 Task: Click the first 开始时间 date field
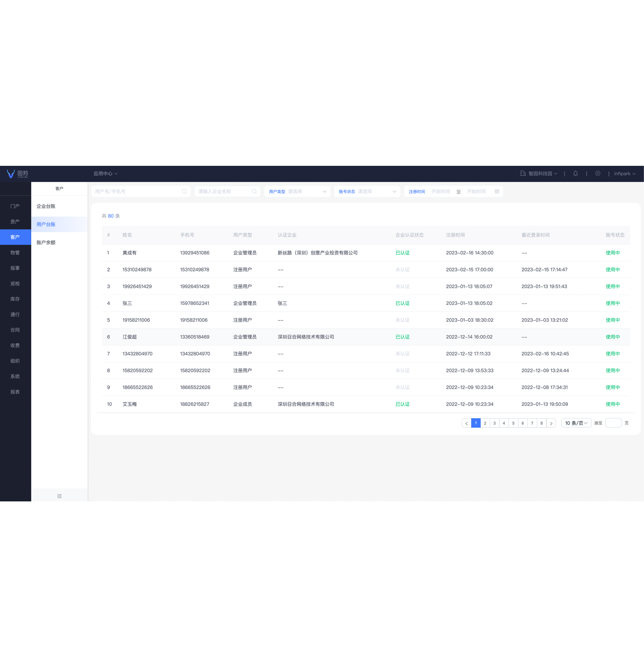tap(441, 191)
